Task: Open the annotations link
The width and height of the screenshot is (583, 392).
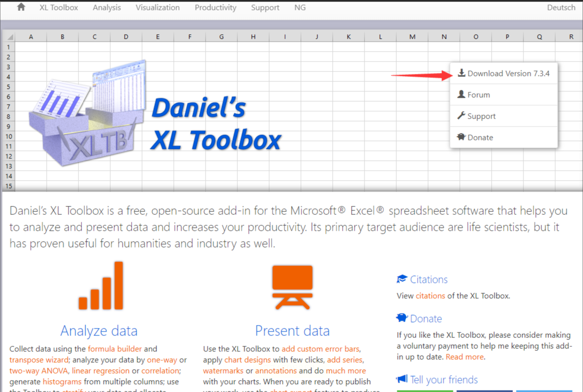Action: [x=276, y=371]
